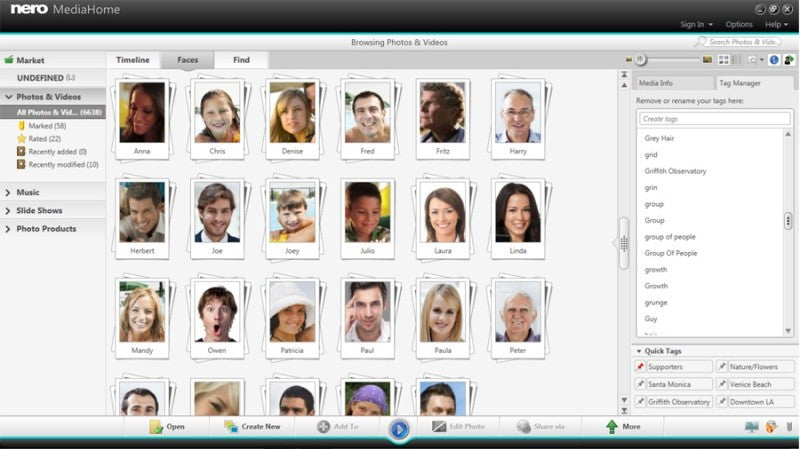Expand the Music section
The width and height of the screenshot is (800, 449).
[8, 192]
